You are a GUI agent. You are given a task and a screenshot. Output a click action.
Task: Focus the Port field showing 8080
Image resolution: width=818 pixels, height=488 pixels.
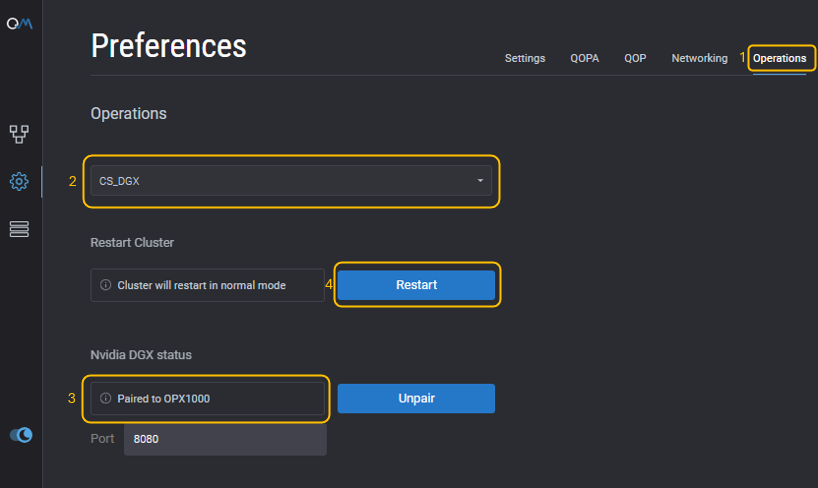pyautogui.click(x=225, y=439)
